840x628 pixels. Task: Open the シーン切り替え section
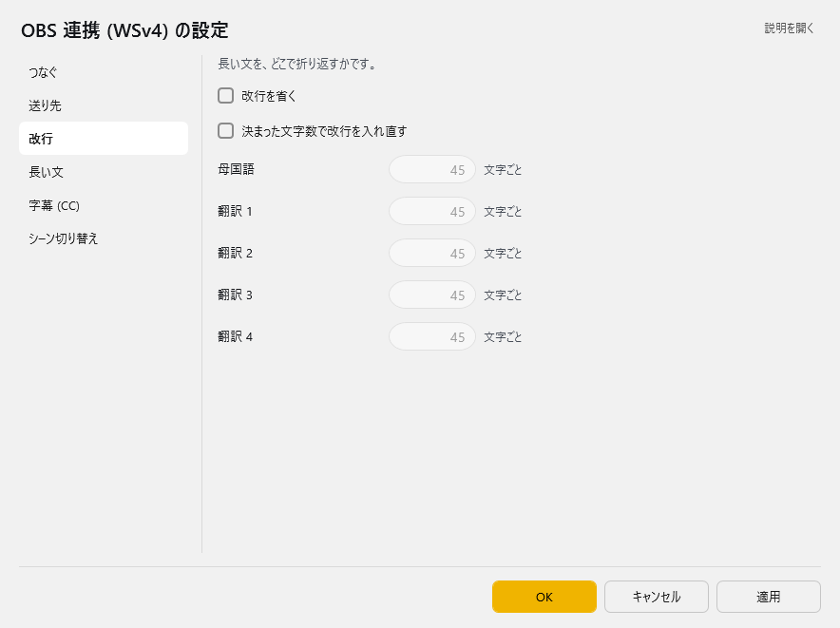104,238
